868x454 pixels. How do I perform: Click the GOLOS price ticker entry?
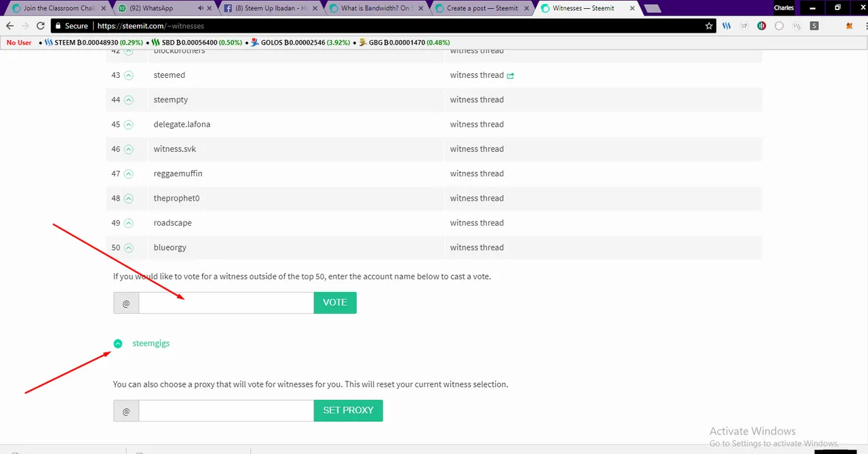coord(300,42)
